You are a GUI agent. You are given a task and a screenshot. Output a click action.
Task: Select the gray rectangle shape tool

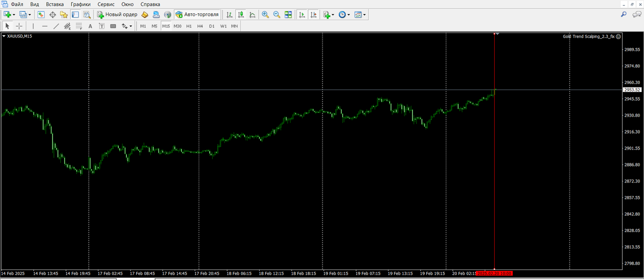tap(113, 26)
